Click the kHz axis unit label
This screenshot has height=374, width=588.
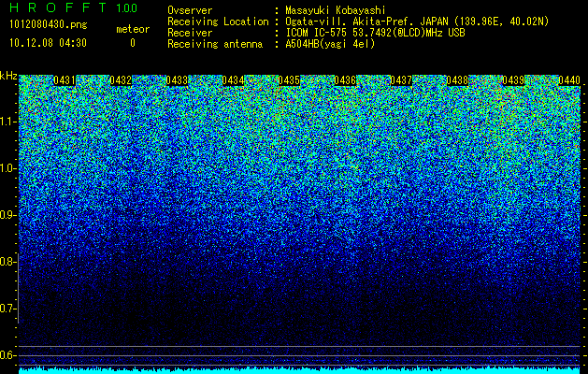(x=8, y=76)
